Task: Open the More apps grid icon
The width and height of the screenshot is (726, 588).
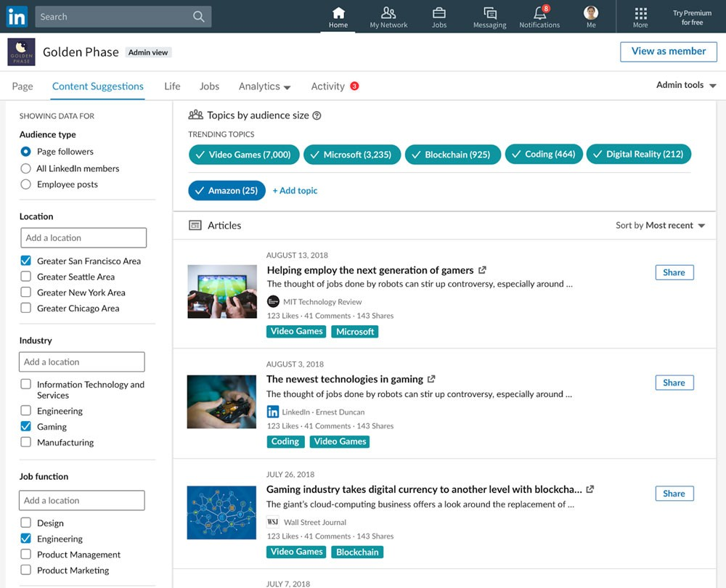Action: (641, 13)
